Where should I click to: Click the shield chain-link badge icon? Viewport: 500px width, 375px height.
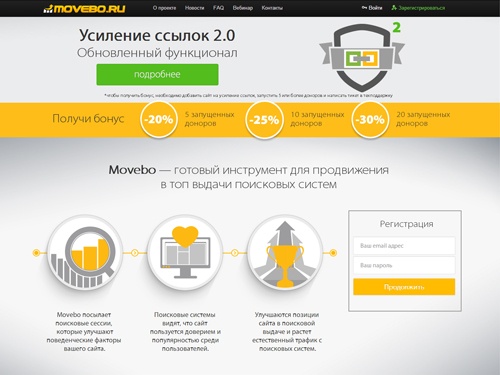point(362,57)
